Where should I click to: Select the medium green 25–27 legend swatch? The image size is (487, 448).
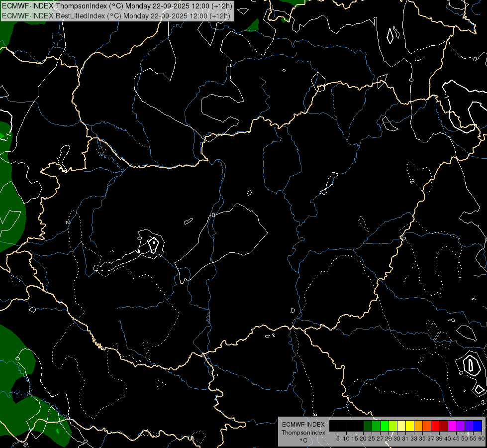click(x=376, y=426)
